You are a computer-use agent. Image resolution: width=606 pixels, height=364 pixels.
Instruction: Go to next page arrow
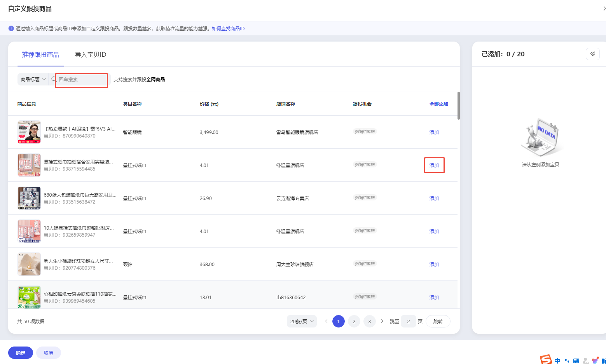(x=382, y=321)
